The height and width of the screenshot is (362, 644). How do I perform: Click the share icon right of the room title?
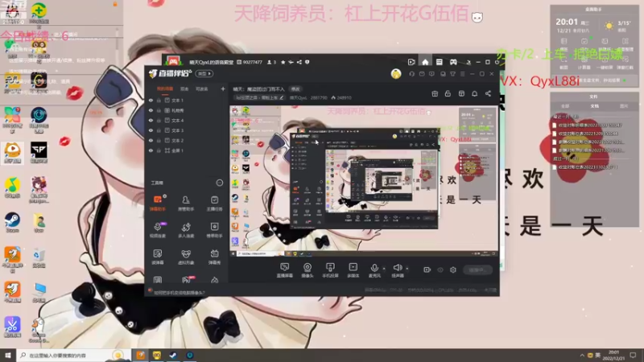[x=488, y=93]
